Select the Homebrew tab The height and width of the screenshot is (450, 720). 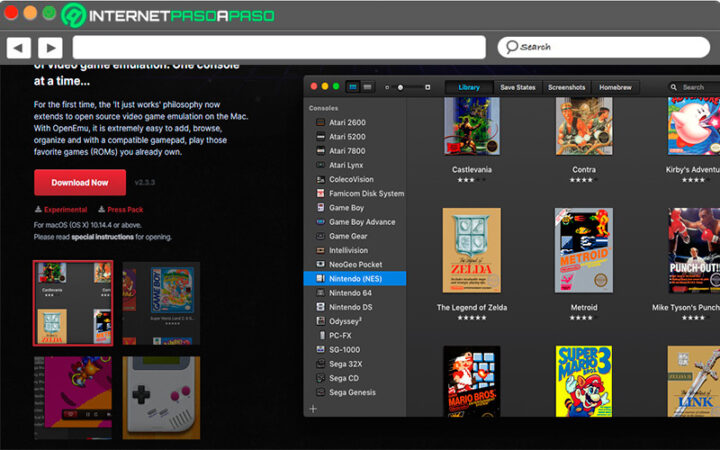coord(615,88)
